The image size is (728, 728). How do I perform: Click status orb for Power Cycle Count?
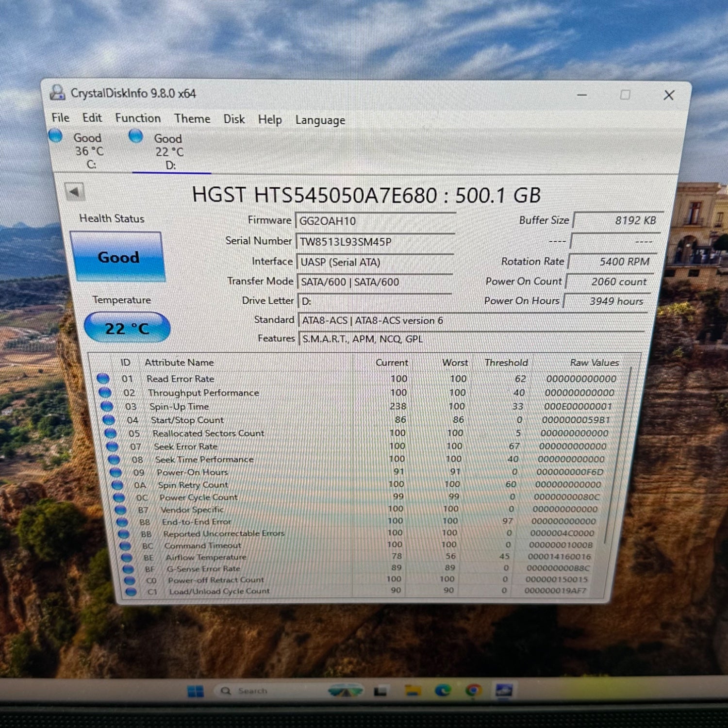point(119,497)
